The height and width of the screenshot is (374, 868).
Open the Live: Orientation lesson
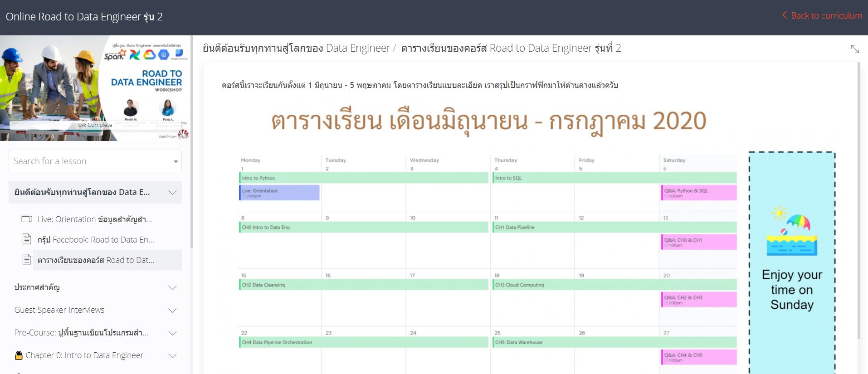click(x=95, y=219)
